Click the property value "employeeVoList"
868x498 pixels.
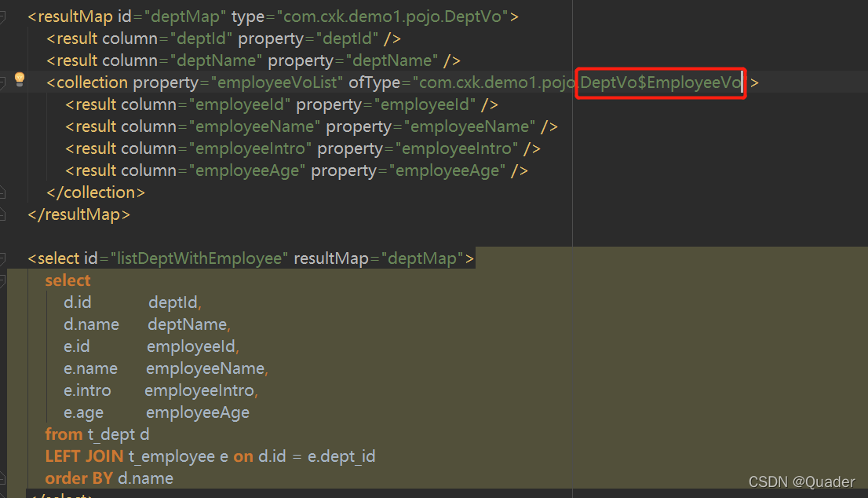pyautogui.click(x=277, y=82)
